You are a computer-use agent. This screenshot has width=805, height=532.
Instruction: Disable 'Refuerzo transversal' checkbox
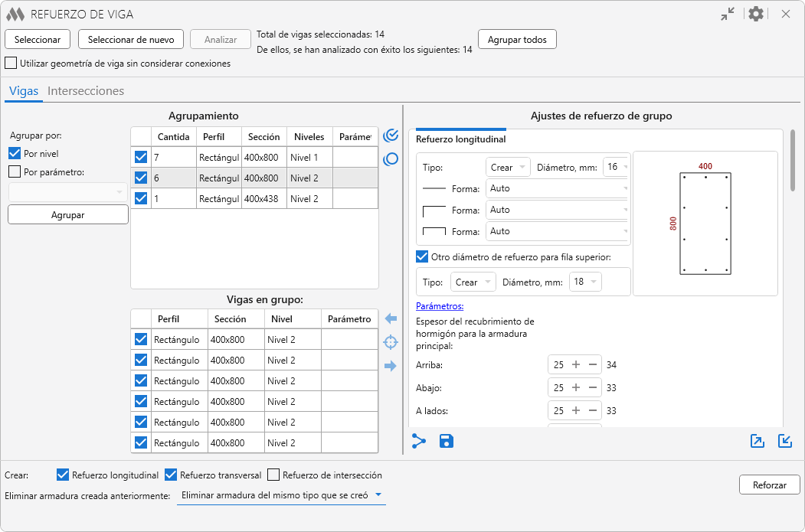[x=172, y=475]
